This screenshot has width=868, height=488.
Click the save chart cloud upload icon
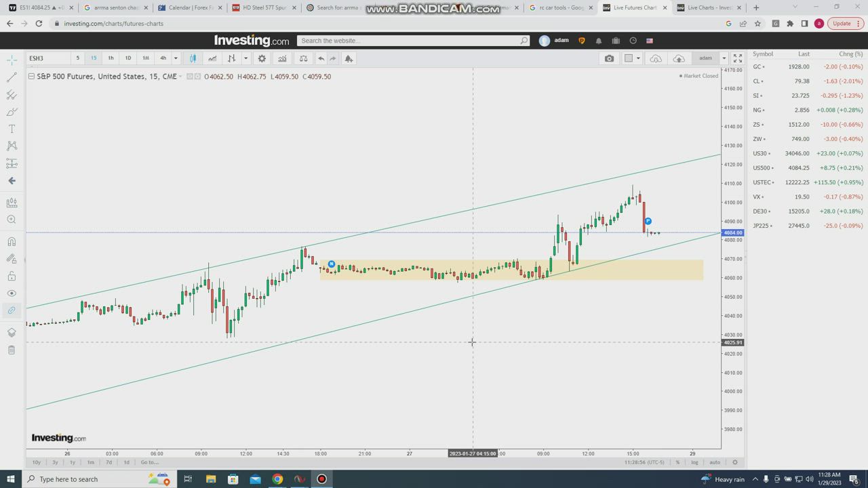pos(679,58)
